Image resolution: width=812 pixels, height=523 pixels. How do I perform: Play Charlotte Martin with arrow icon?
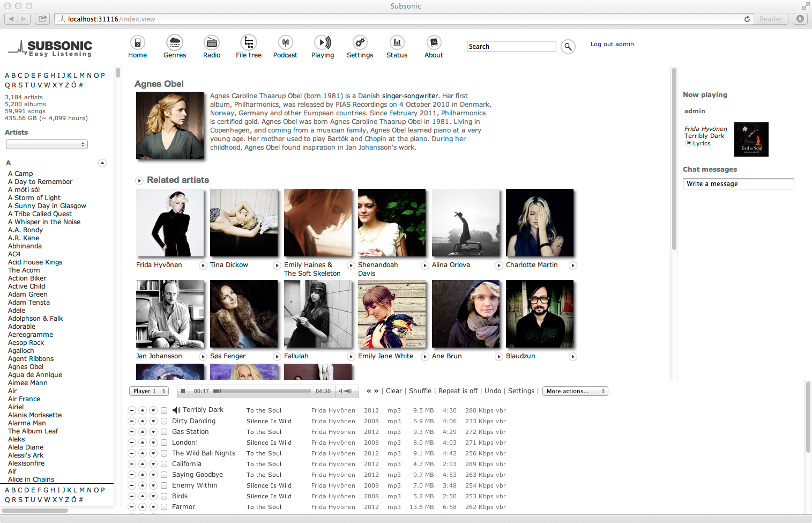pos(573,266)
